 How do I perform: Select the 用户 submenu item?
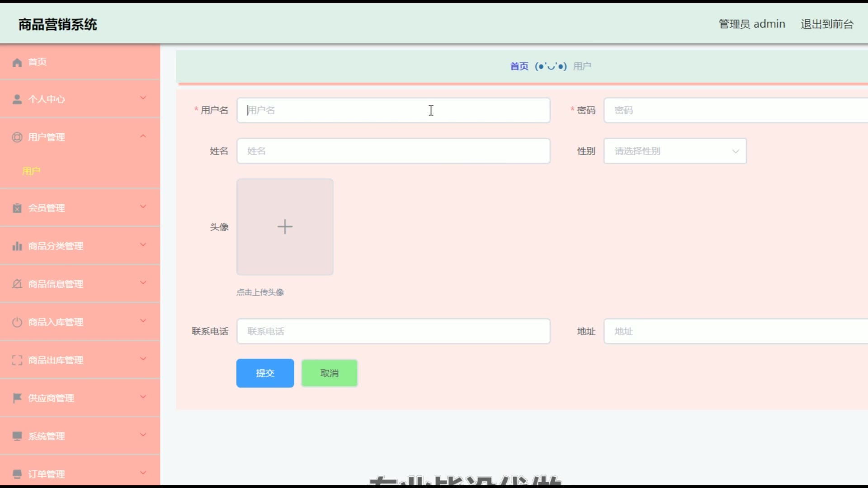pos(32,171)
